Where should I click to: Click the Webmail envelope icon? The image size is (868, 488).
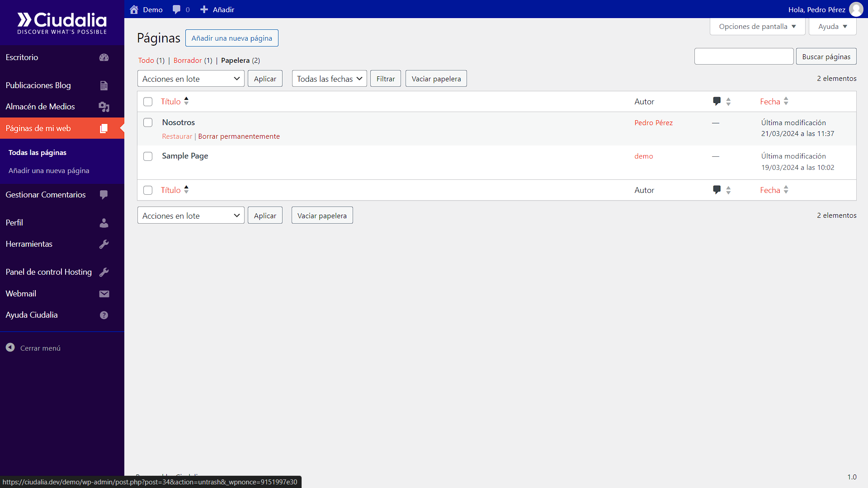pyautogui.click(x=104, y=294)
